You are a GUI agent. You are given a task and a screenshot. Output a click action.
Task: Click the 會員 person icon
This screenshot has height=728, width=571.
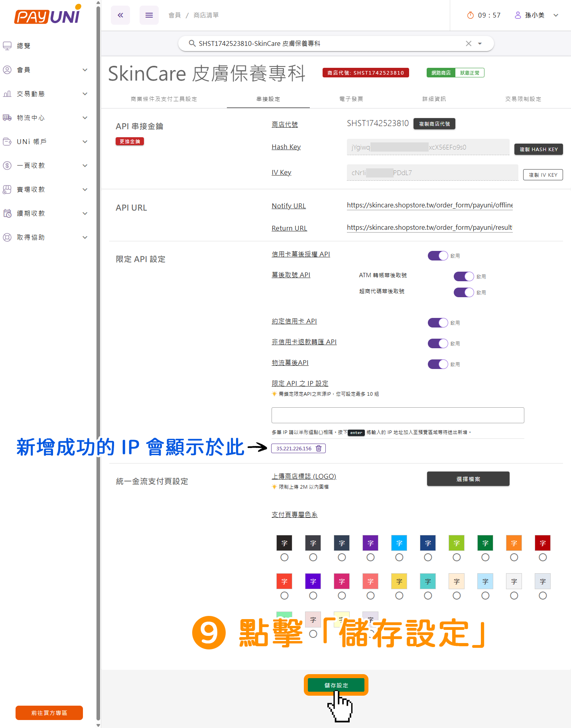tap(7, 70)
